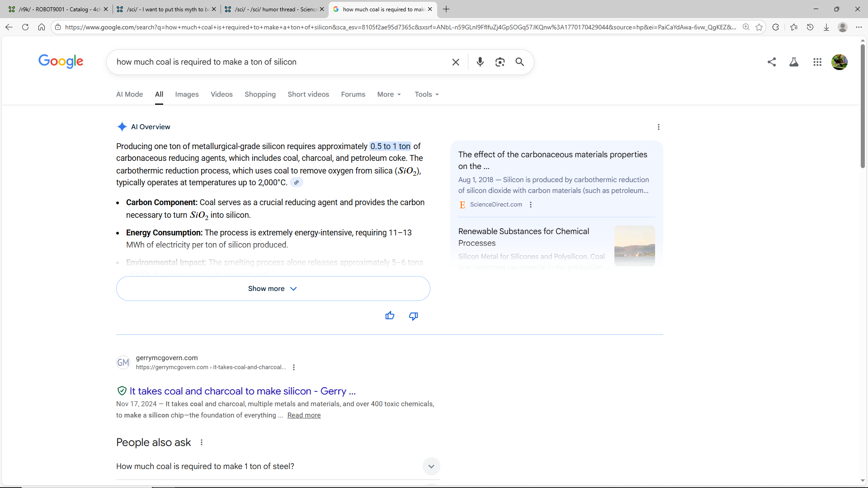Open Search Labs flask icon
This screenshot has width=868, height=488.
point(794,62)
